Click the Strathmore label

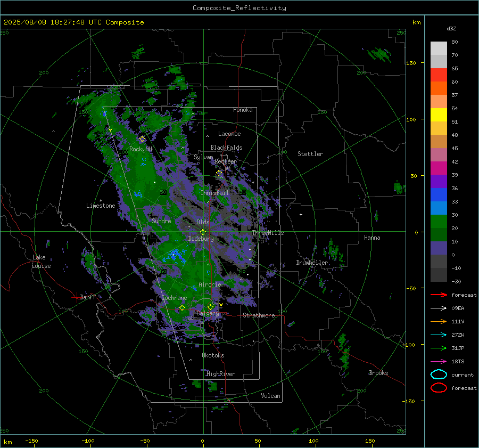pos(259,315)
